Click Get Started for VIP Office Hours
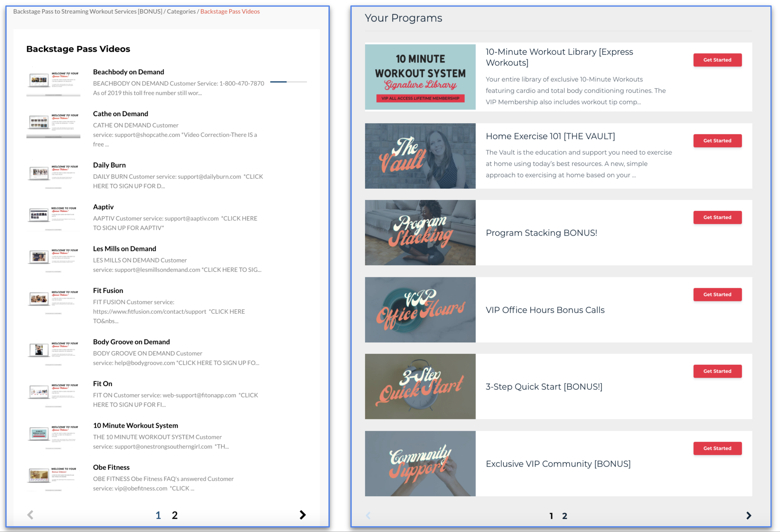Viewport: 780px width, 532px height. pos(717,294)
